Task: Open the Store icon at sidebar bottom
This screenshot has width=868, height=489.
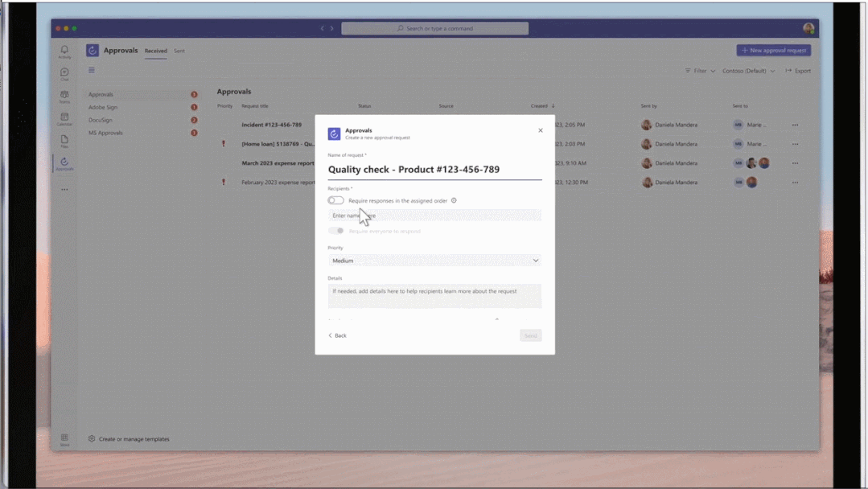Action: 64,439
